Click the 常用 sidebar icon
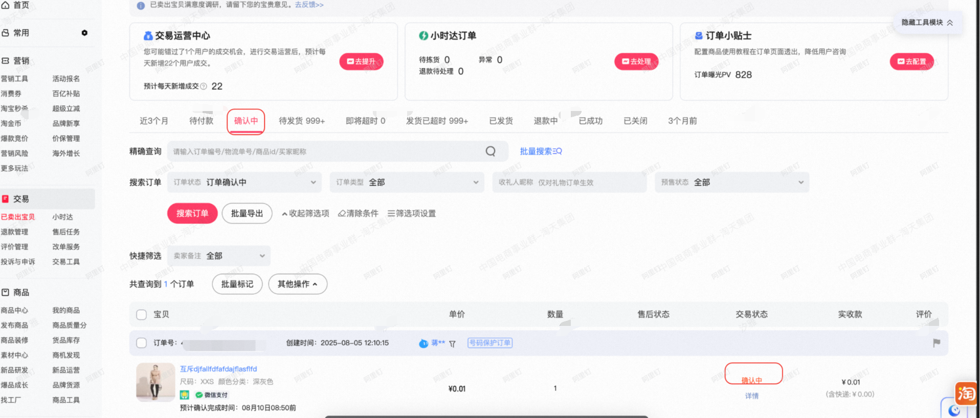This screenshot has height=418, width=980. [5, 33]
